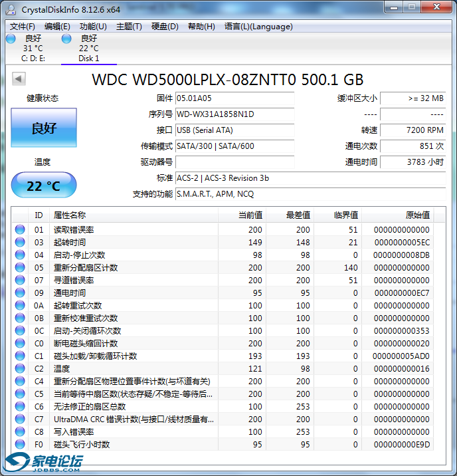Click the CrystalDiskInfo title bar icon

click(11, 9)
